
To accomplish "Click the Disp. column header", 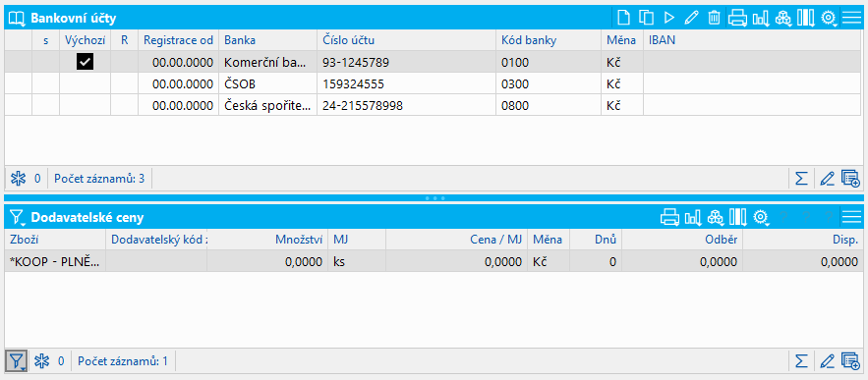I will pyautogui.click(x=803, y=240).
